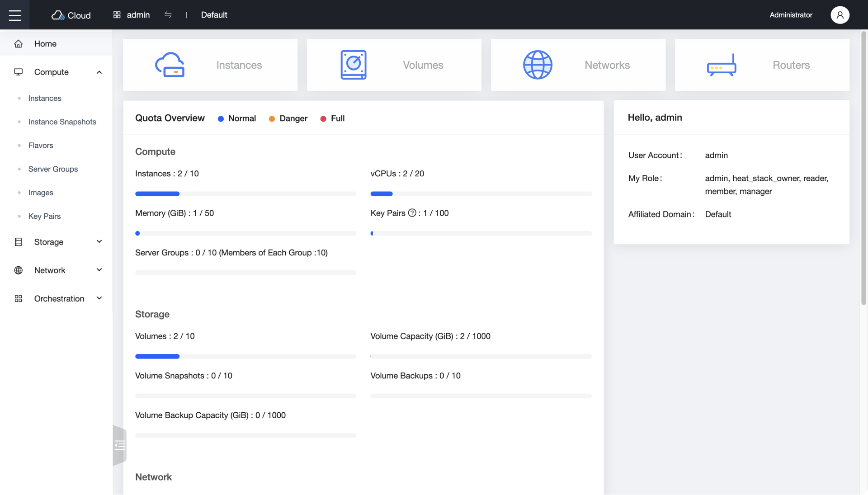The image size is (868, 495).
Task: Click the Default domain label in header
Action: tap(214, 15)
